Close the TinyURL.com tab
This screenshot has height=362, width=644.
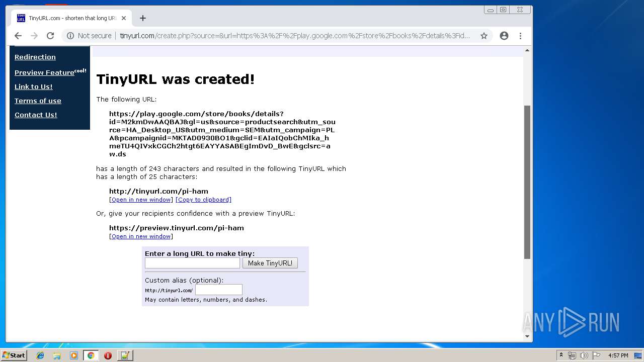click(124, 18)
